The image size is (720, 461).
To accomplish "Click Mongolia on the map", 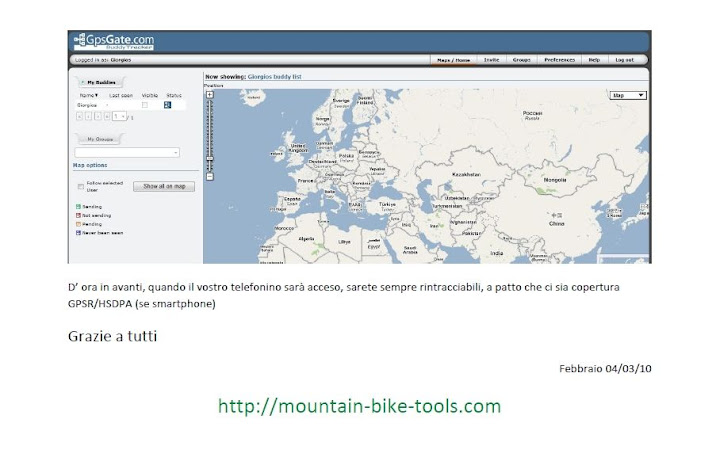I will (555, 180).
